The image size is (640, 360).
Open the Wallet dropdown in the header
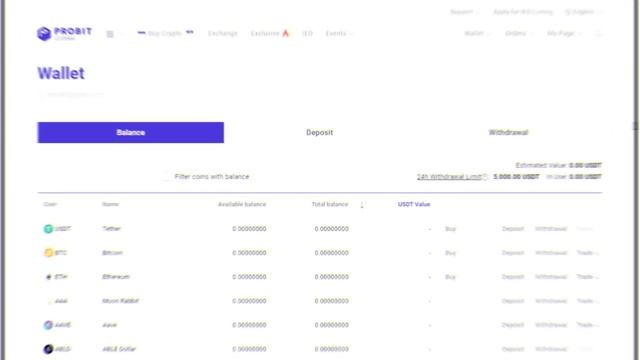[x=477, y=33]
